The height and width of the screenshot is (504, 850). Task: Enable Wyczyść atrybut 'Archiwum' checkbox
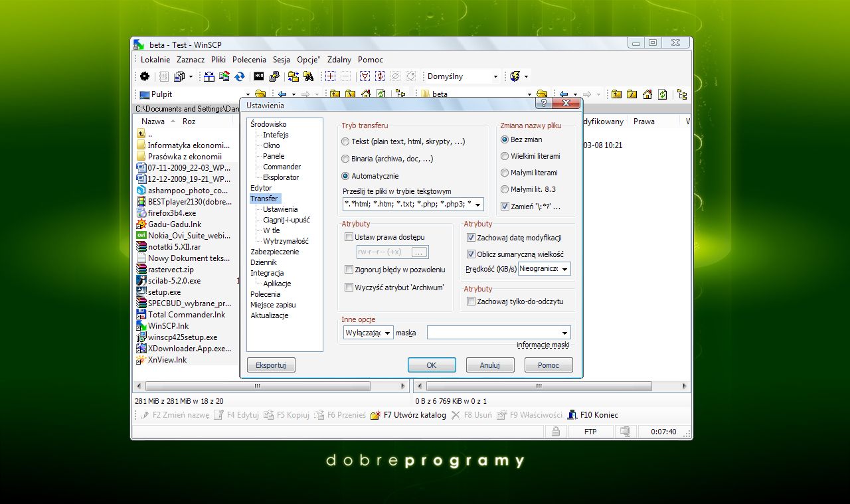coord(349,288)
